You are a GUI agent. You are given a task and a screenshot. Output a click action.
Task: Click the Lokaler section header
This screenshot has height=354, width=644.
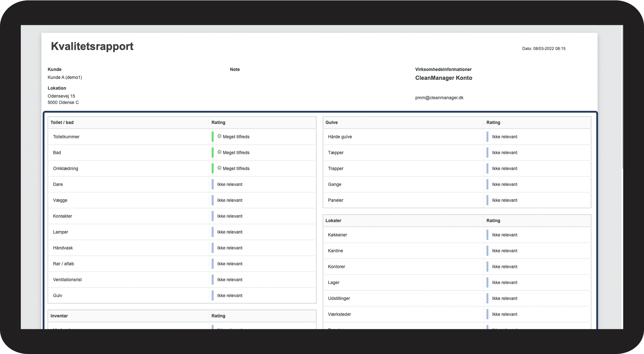(x=333, y=221)
